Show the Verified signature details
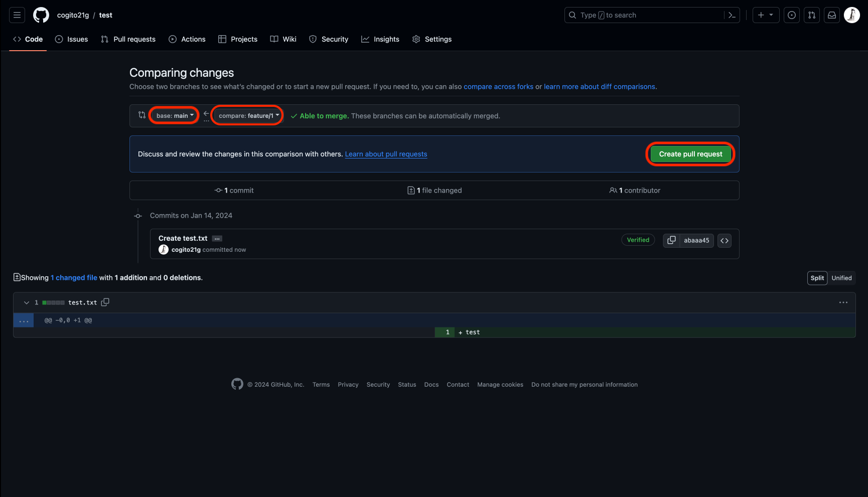This screenshot has height=497, width=868. pos(638,240)
